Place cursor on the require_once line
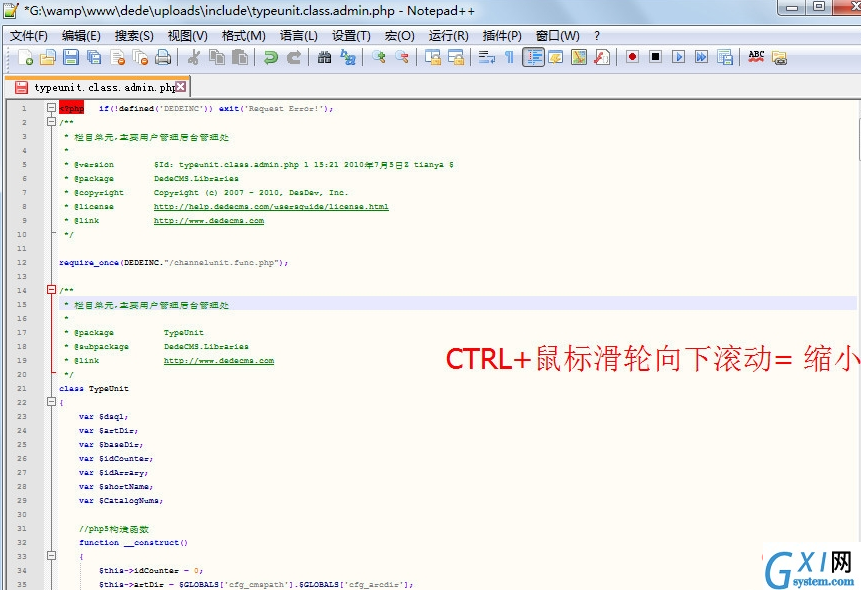Viewport: 861px width, 590px height. tap(174, 263)
